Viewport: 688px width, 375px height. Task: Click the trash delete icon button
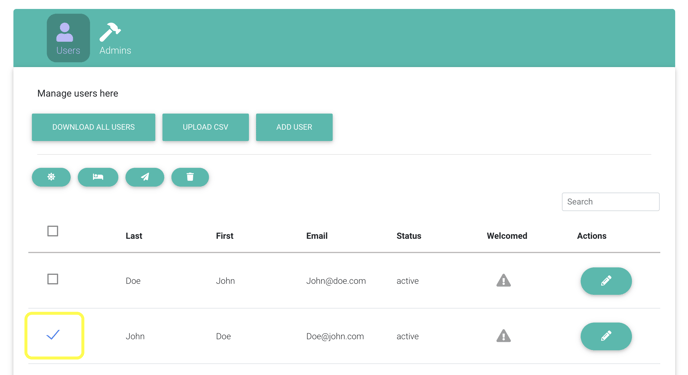(190, 177)
